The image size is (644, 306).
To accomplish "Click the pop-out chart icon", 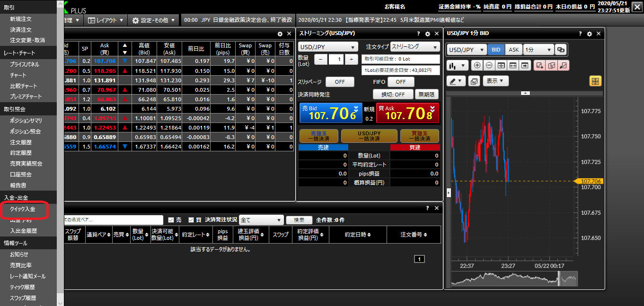I will [564, 66].
